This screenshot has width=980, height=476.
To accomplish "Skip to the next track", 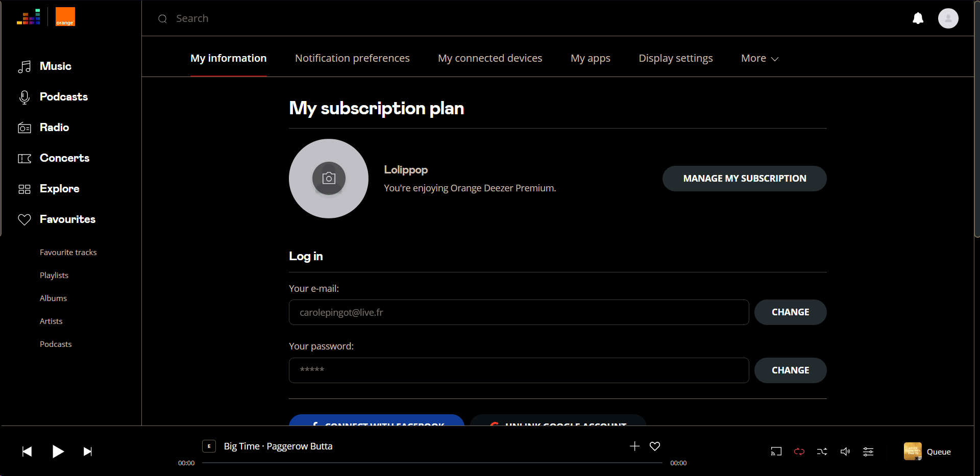I will (88, 452).
